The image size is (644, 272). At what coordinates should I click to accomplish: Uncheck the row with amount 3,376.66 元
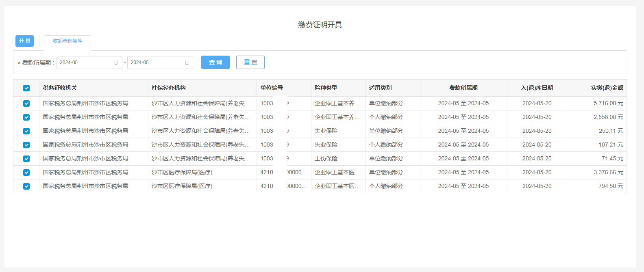tap(26, 173)
